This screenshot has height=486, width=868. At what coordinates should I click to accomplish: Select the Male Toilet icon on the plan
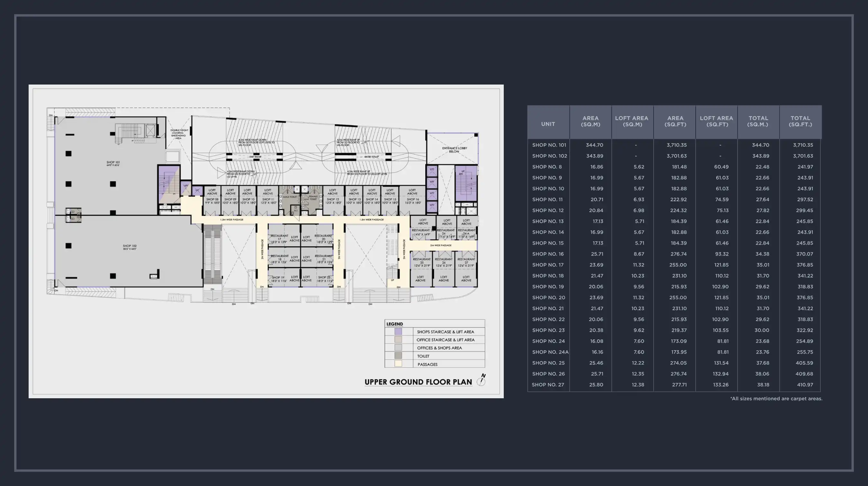[x=290, y=197]
